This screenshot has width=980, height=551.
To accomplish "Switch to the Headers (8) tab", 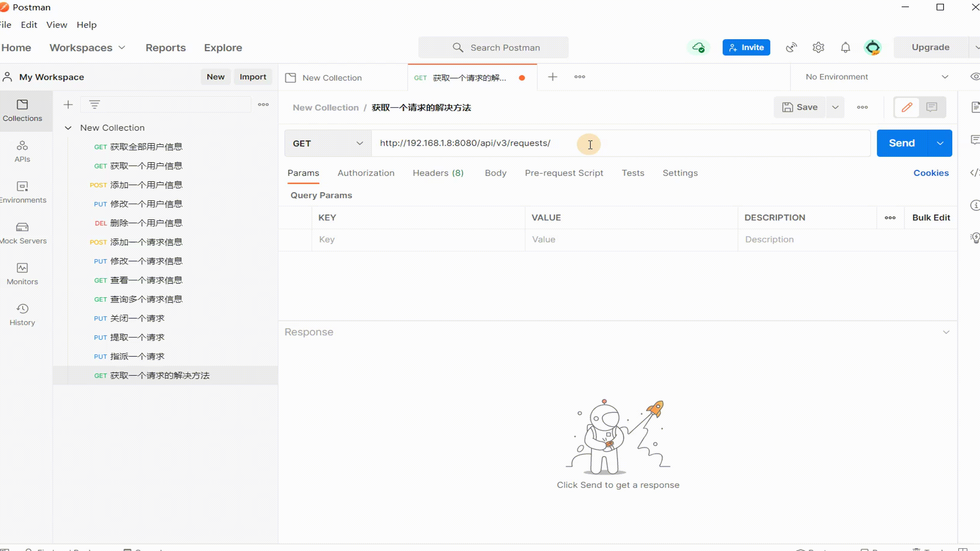I will point(438,173).
